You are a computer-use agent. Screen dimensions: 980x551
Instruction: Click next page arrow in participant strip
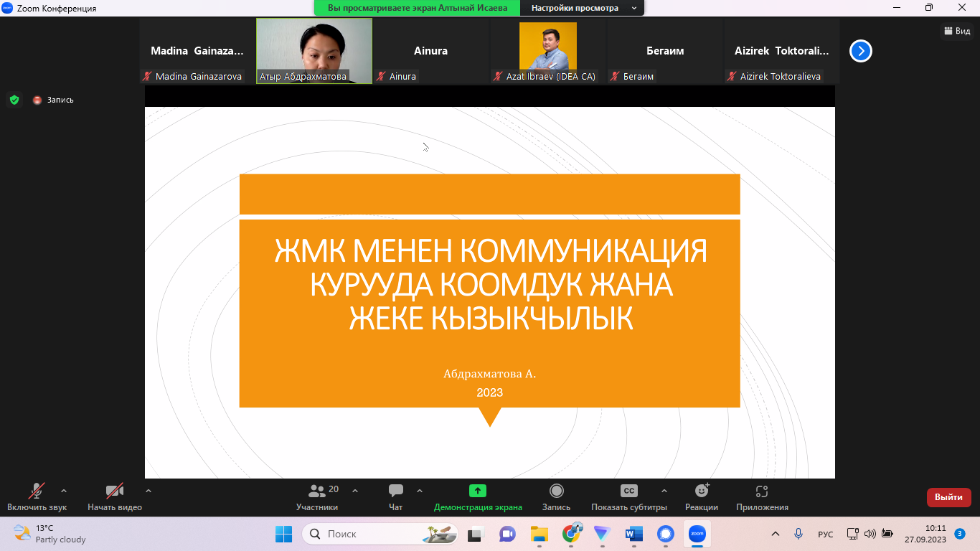(x=861, y=51)
